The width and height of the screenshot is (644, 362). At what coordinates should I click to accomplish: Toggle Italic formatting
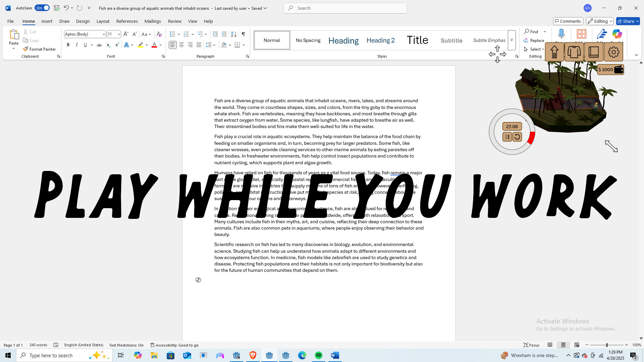77,45
